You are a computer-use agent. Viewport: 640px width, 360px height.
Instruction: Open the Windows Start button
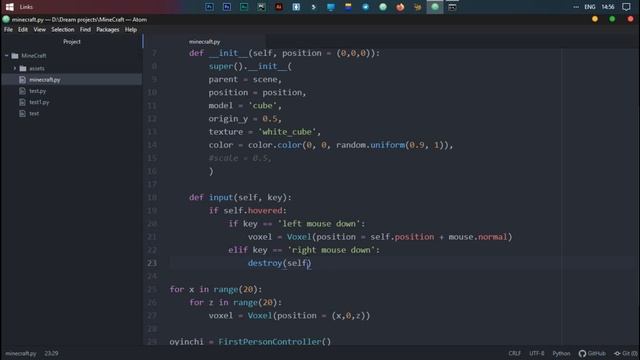point(10,7)
